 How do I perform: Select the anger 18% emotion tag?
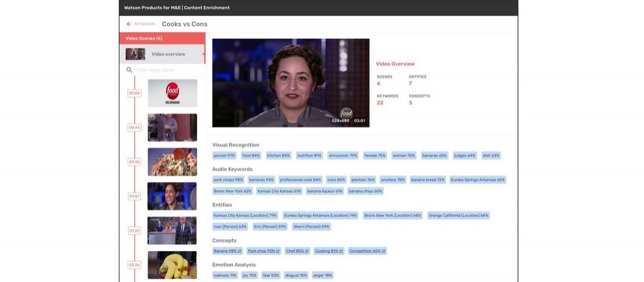pyautogui.click(x=323, y=275)
